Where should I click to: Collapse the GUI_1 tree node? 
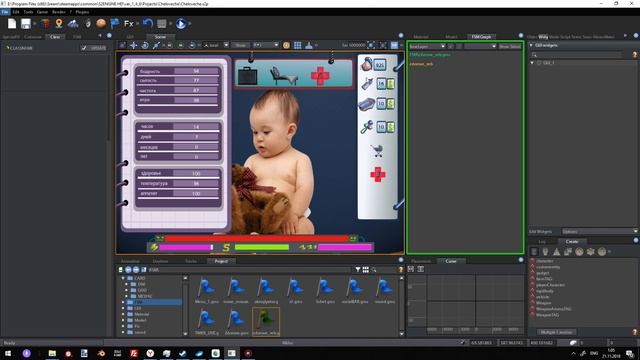point(532,63)
